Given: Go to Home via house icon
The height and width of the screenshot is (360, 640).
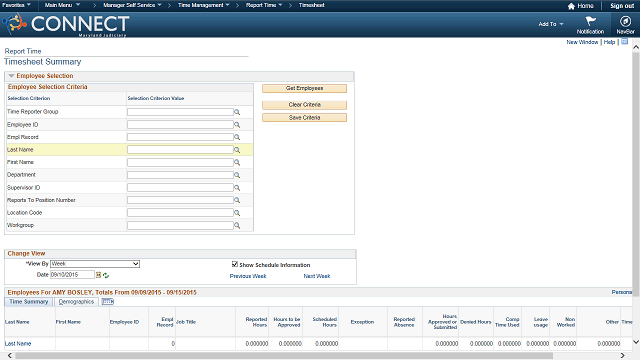Looking at the screenshot, I should point(571,6).
